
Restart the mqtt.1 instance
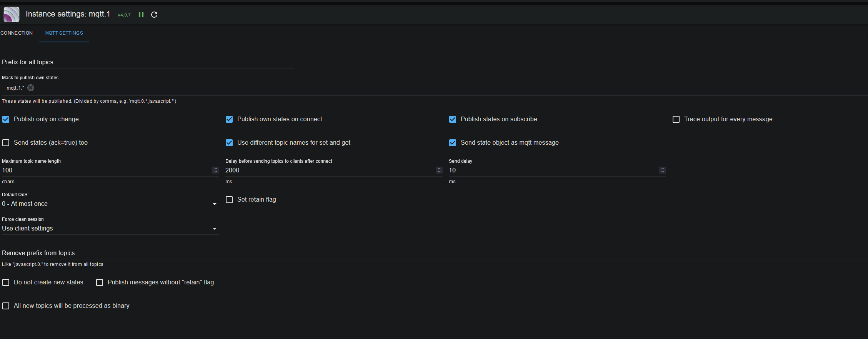pos(154,15)
